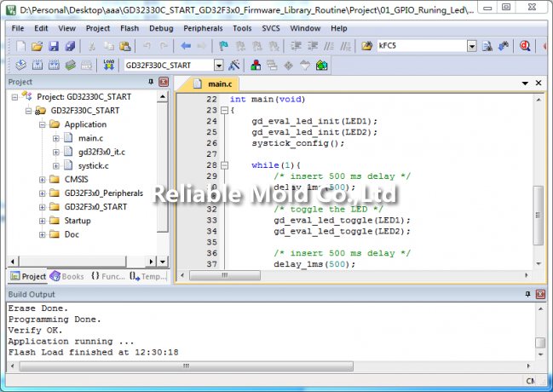Switch to the Books tab
Screen dimensions: 553x392
[x=67, y=276]
